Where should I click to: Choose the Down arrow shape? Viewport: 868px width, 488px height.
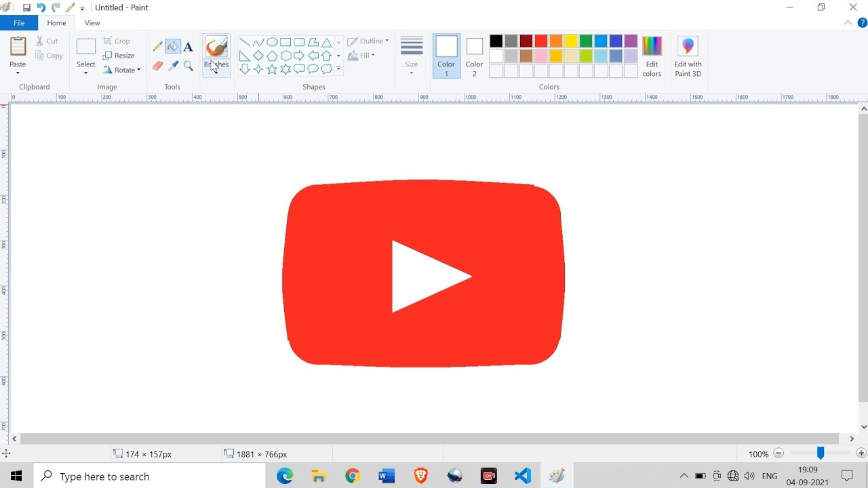pyautogui.click(x=245, y=69)
